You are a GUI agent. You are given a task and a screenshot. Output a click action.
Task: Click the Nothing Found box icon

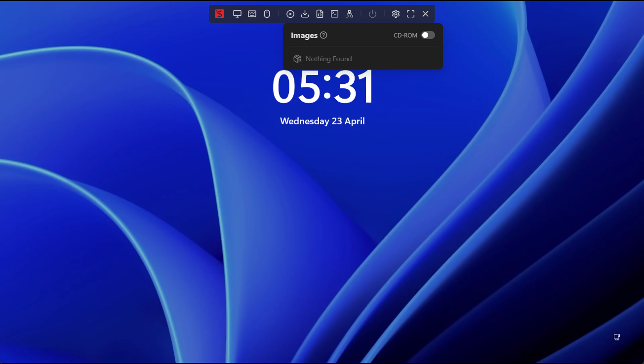[x=297, y=58]
